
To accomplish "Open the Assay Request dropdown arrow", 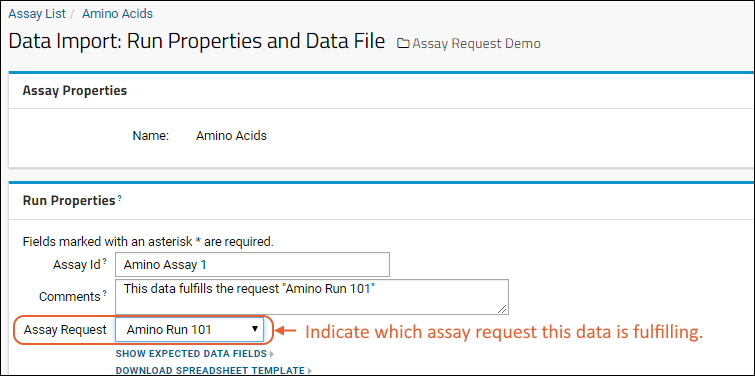I will (x=255, y=329).
